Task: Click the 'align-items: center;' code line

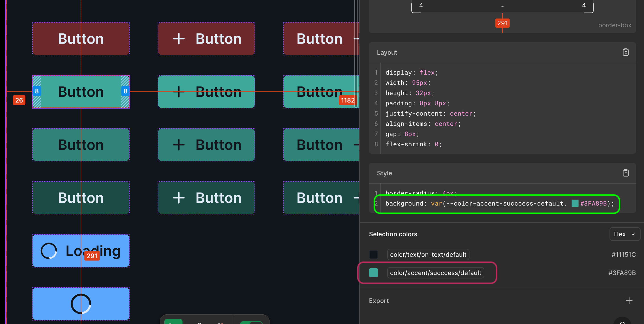Action: 423,124
